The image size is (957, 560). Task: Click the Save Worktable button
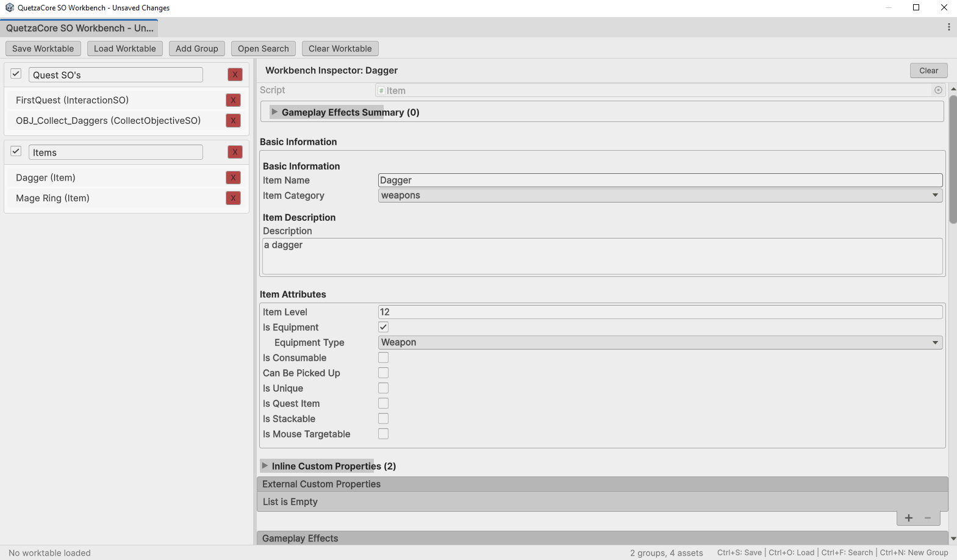43,49
